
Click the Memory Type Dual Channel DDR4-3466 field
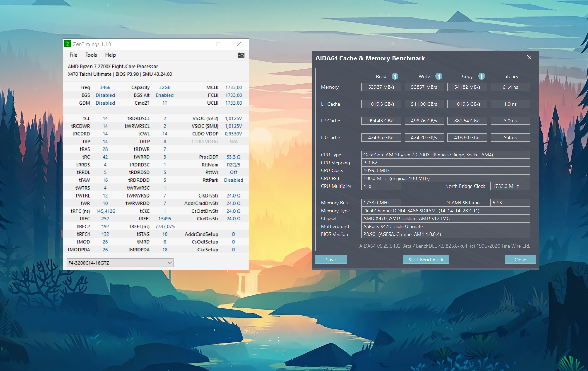[x=445, y=211]
